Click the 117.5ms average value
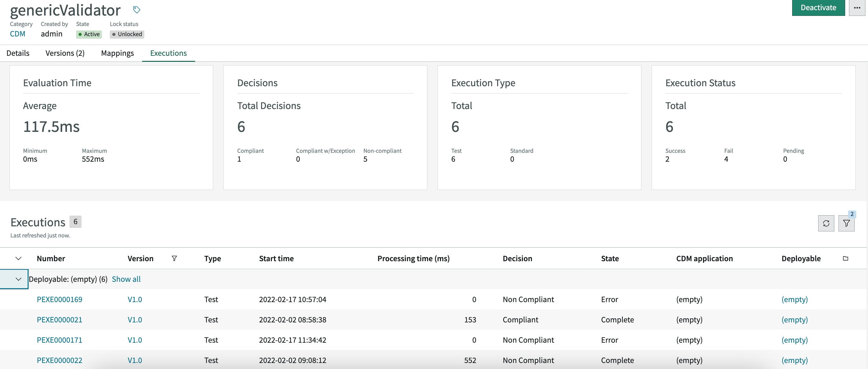 pos(51,126)
